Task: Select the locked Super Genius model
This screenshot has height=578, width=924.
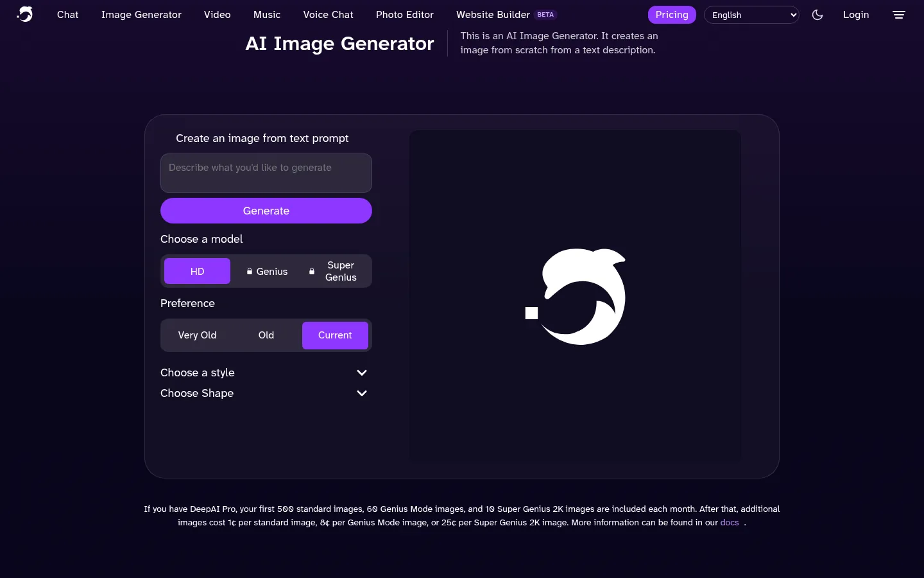Action: pyautogui.click(x=334, y=271)
